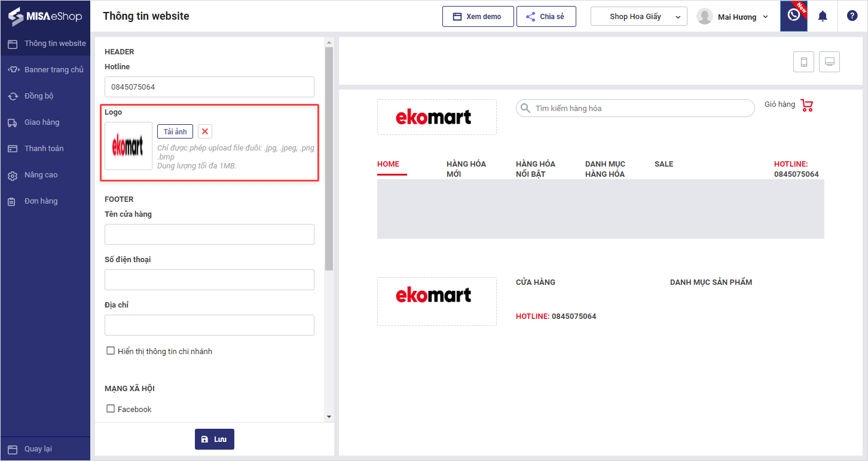Click the Xem demo button

point(478,17)
